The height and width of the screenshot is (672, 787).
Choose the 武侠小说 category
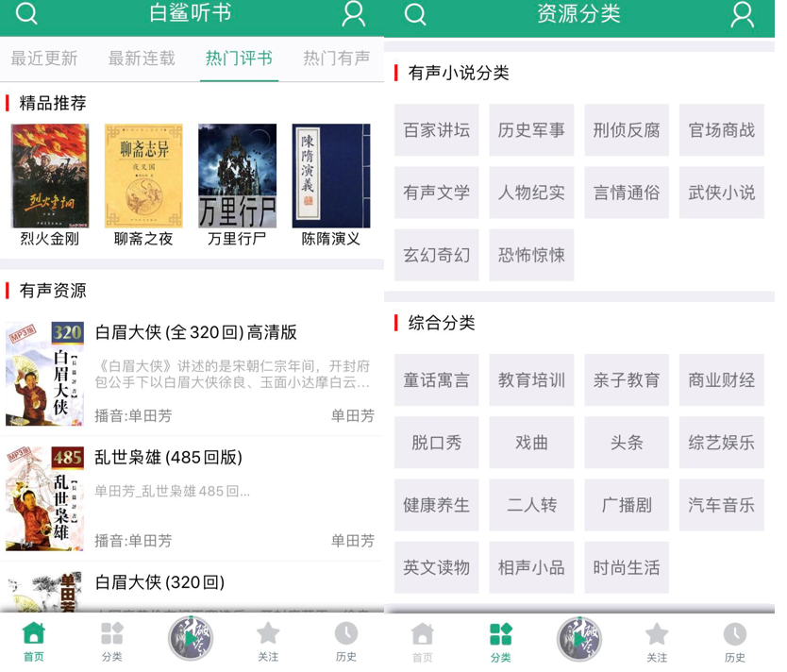pyautogui.click(x=722, y=193)
